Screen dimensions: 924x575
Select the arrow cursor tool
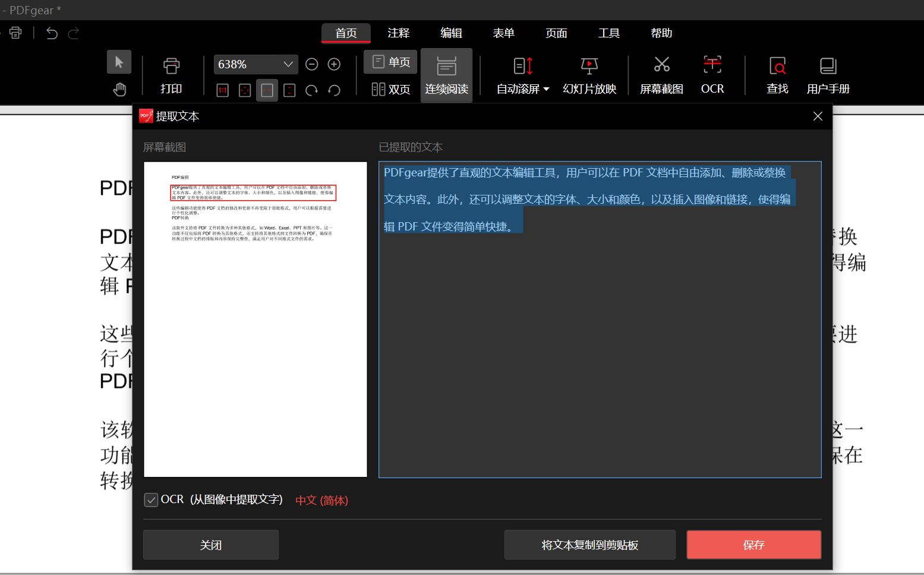[x=119, y=62]
